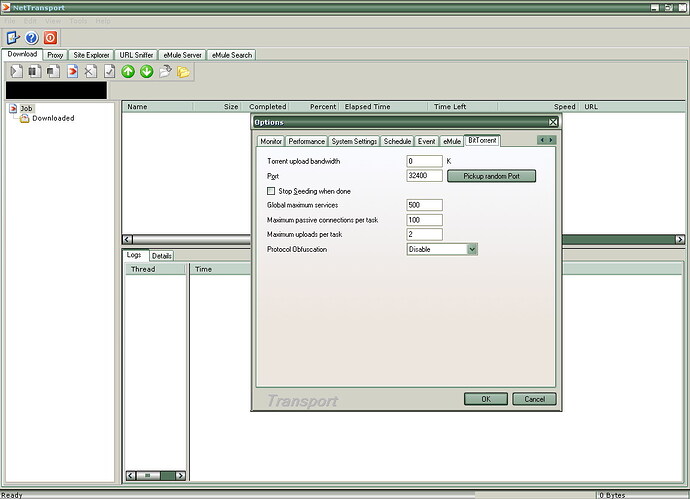Sort job list by Size column

click(x=217, y=107)
